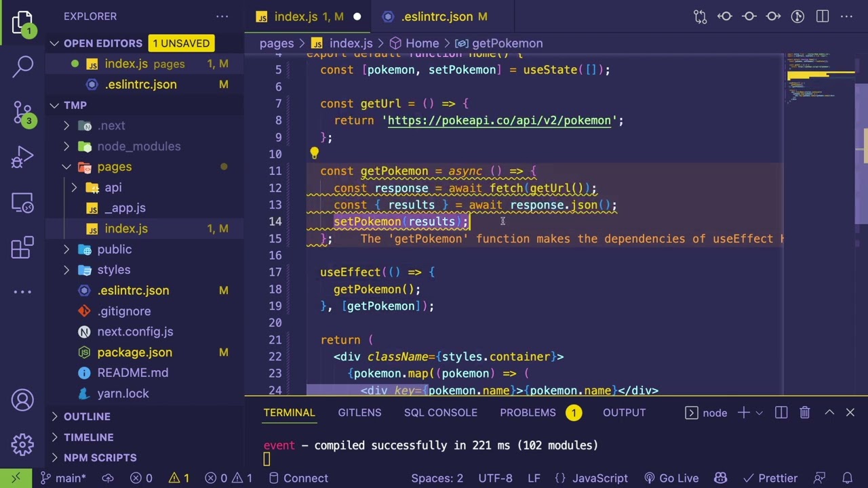Go to next revision arrow icon
868x488 pixels.
click(x=774, y=16)
